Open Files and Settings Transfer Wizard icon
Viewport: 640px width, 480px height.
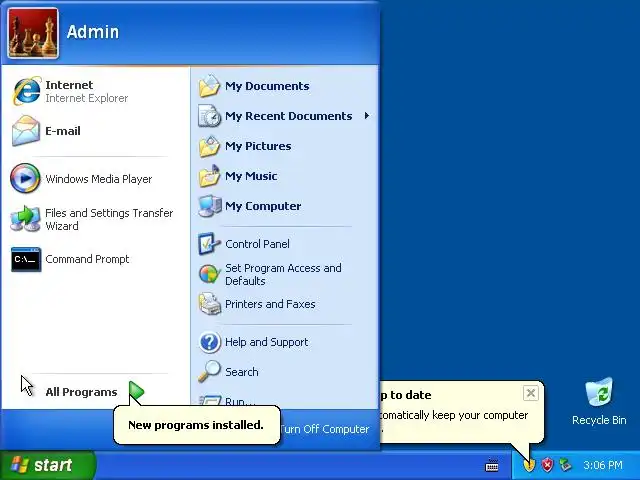pos(25,219)
